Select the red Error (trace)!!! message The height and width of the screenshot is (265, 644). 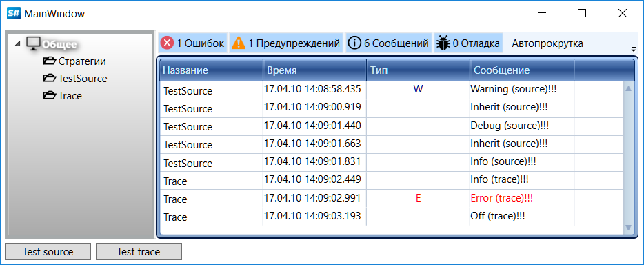coord(502,197)
